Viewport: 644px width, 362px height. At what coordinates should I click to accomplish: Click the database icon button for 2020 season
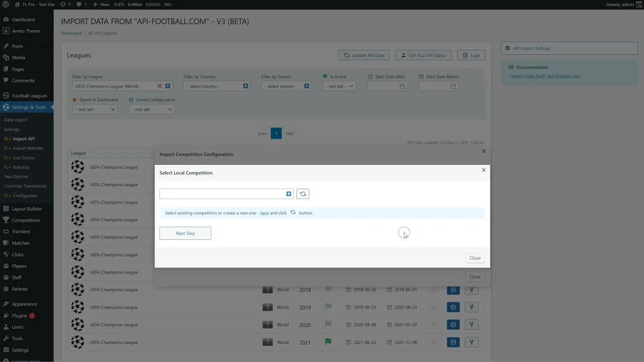[x=453, y=325]
